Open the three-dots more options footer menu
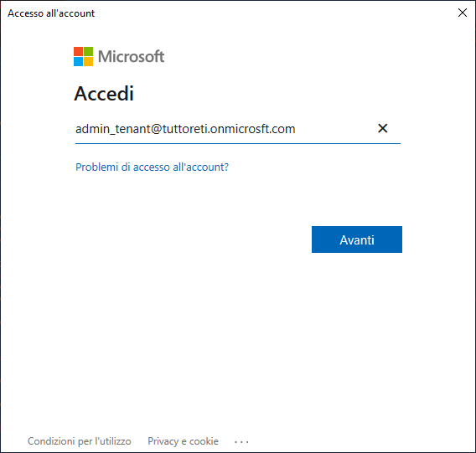 [241, 442]
